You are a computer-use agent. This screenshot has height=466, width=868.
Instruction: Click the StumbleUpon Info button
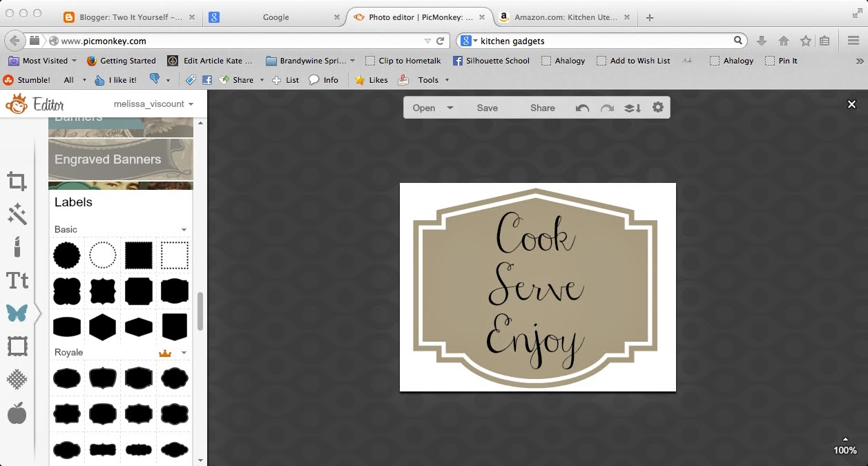pos(324,80)
